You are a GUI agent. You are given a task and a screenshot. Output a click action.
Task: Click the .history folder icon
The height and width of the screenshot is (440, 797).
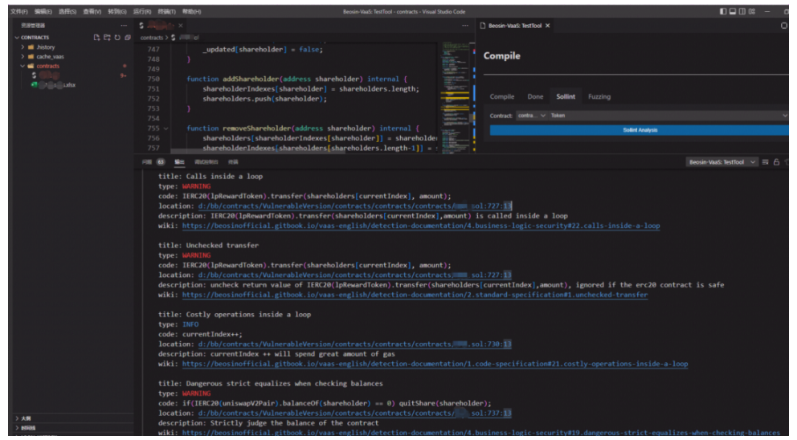pyautogui.click(x=31, y=47)
